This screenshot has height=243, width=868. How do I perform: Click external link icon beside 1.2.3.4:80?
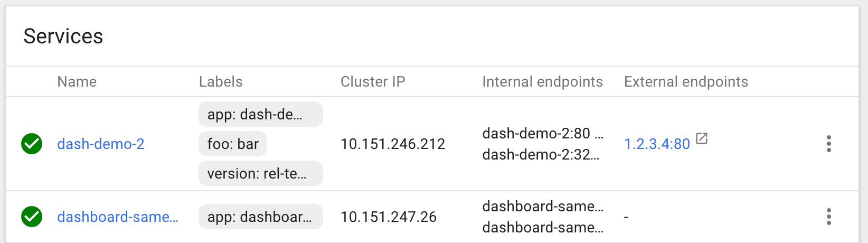pyautogui.click(x=702, y=138)
